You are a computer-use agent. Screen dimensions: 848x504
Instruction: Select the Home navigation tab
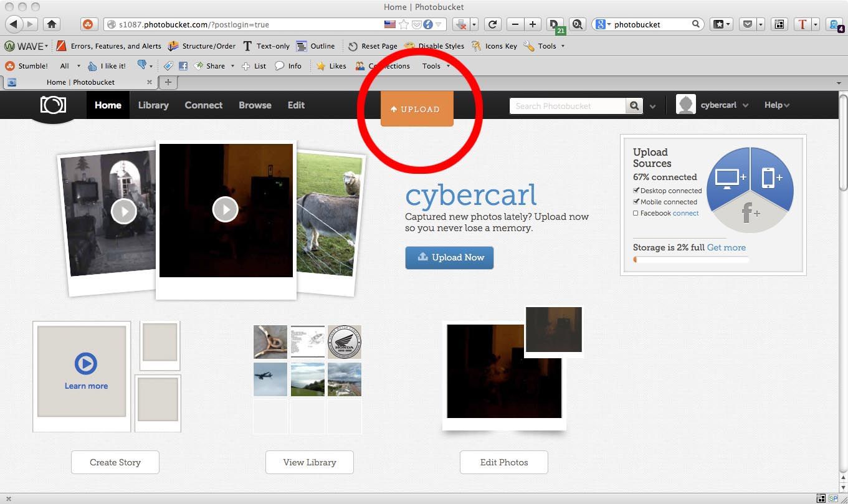[x=108, y=105]
